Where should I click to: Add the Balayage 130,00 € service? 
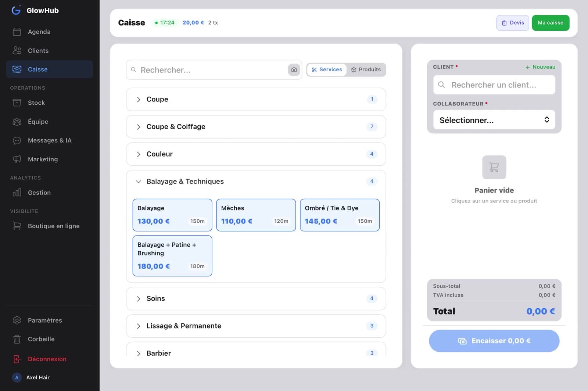[172, 215]
